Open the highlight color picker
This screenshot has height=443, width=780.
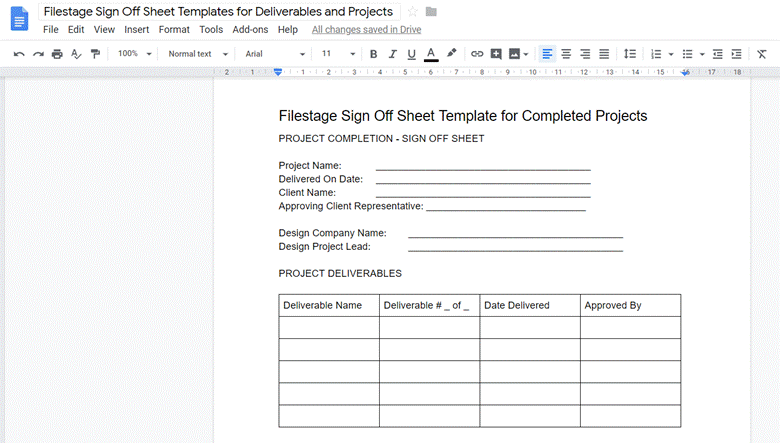[451, 53]
